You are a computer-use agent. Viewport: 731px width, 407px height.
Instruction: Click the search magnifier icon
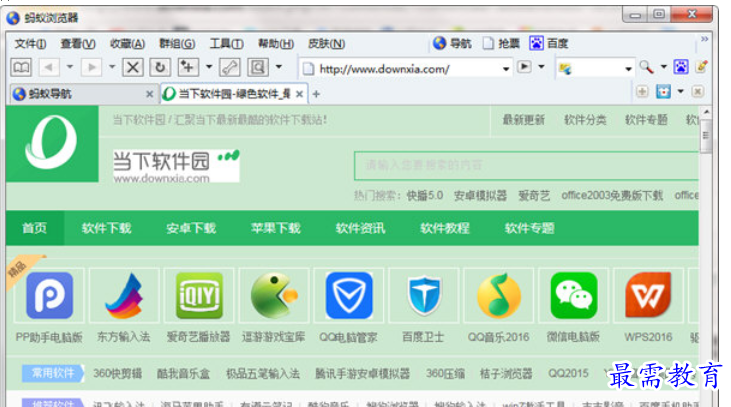pos(646,68)
